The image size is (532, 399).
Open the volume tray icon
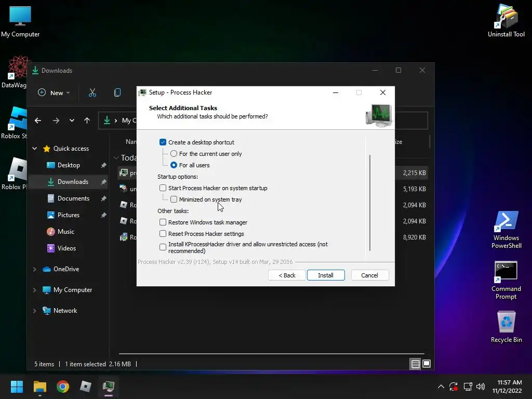[x=481, y=387]
